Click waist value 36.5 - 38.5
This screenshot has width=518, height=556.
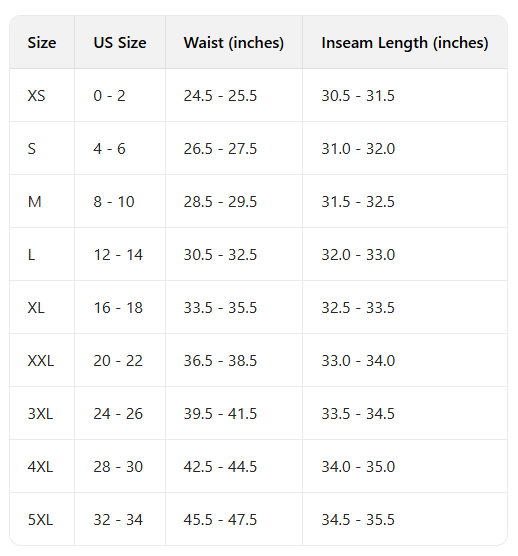pyautogui.click(x=220, y=361)
